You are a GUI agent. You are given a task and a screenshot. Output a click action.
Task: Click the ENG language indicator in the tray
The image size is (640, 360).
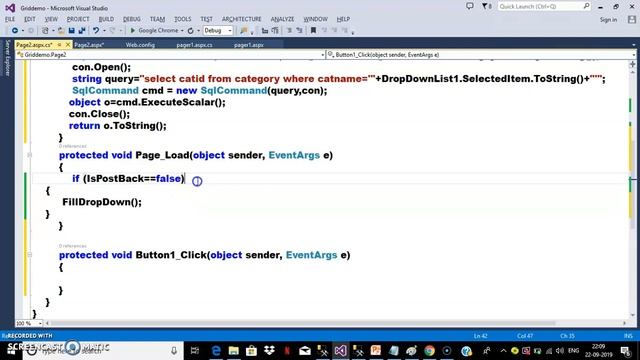click(573, 351)
